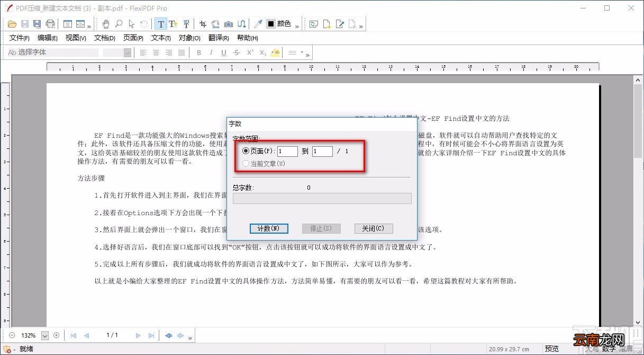644x355 pixels.
Task: Click the link chain tool icon
Action: pos(215,24)
